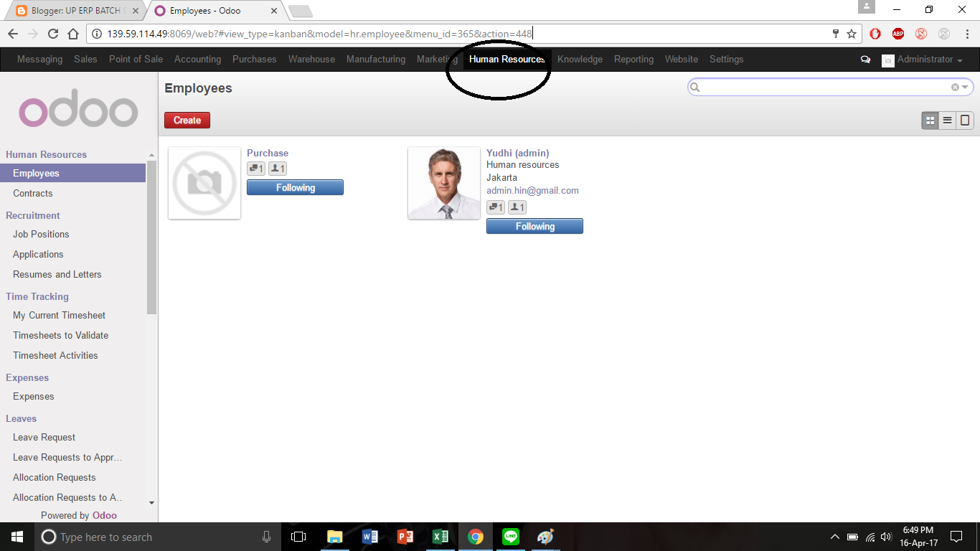Reload the page with browser refresh icon
Screen dimensions: 980x551
click(x=52, y=34)
